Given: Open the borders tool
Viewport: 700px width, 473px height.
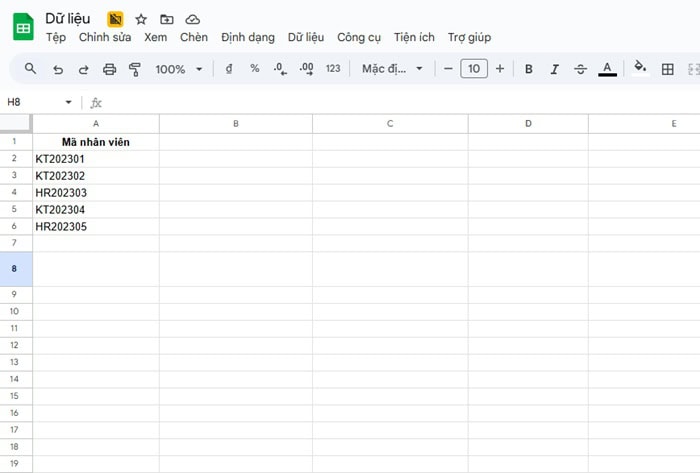Looking at the screenshot, I should [668, 69].
